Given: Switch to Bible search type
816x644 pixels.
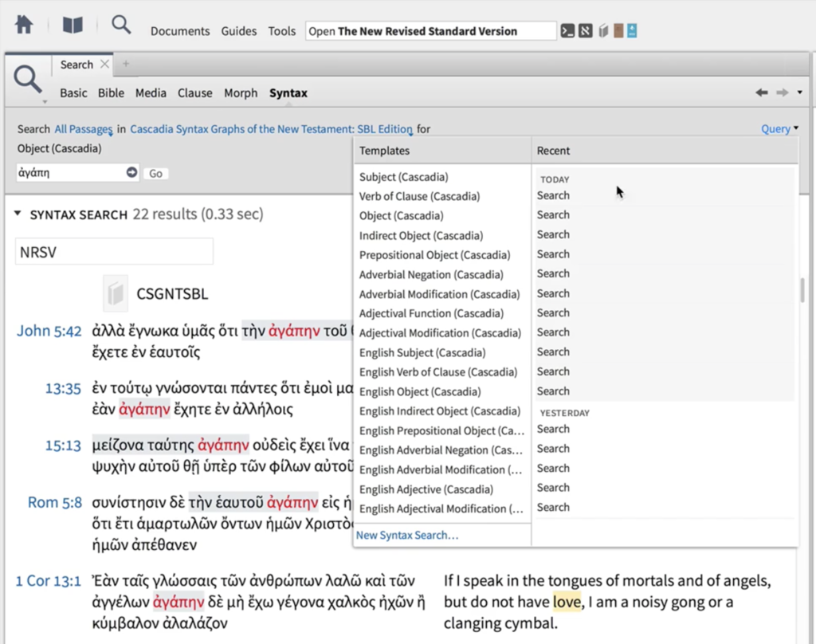Looking at the screenshot, I should (x=111, y=92).
